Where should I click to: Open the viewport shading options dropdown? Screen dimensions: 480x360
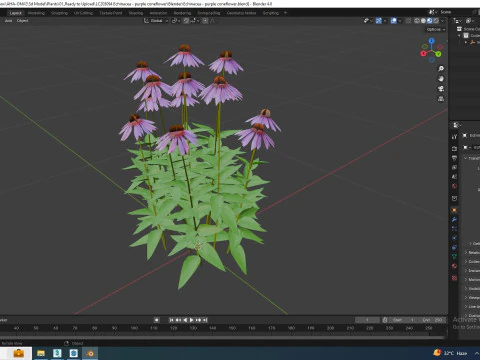point(443,21)
